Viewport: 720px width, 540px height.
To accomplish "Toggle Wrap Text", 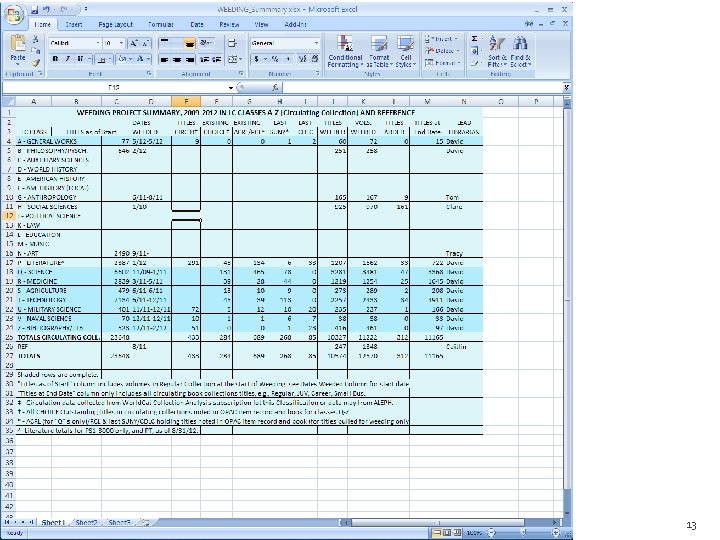I will [x=232, y=43].
